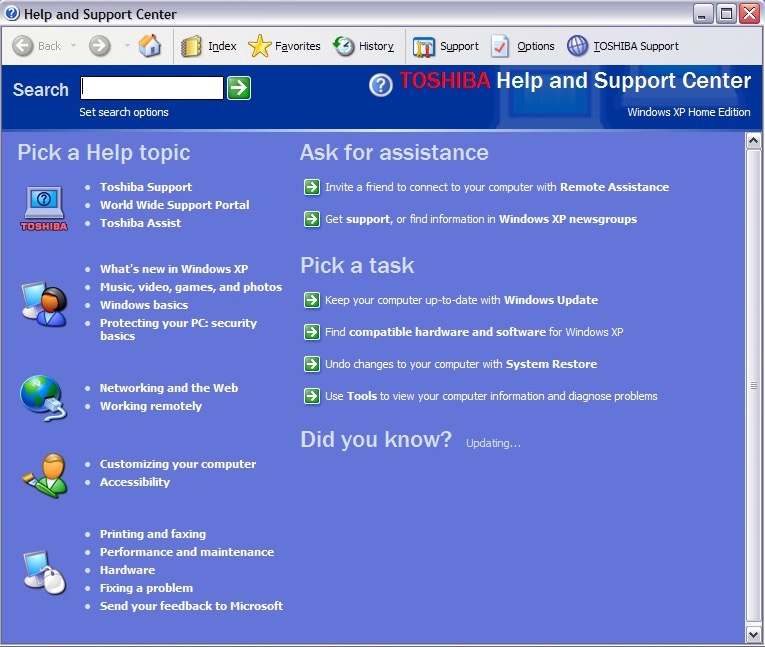Open Favorites star icon

coord(259,46)
